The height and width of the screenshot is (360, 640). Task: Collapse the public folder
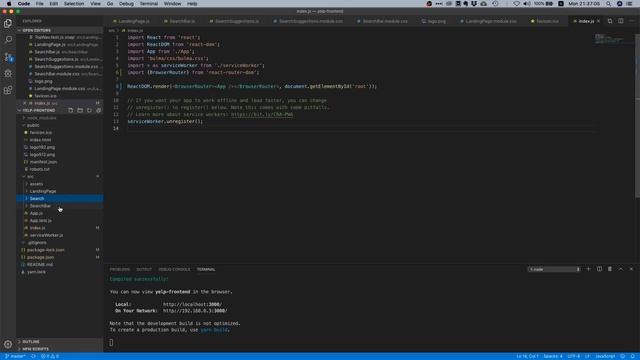click(33, 125)
